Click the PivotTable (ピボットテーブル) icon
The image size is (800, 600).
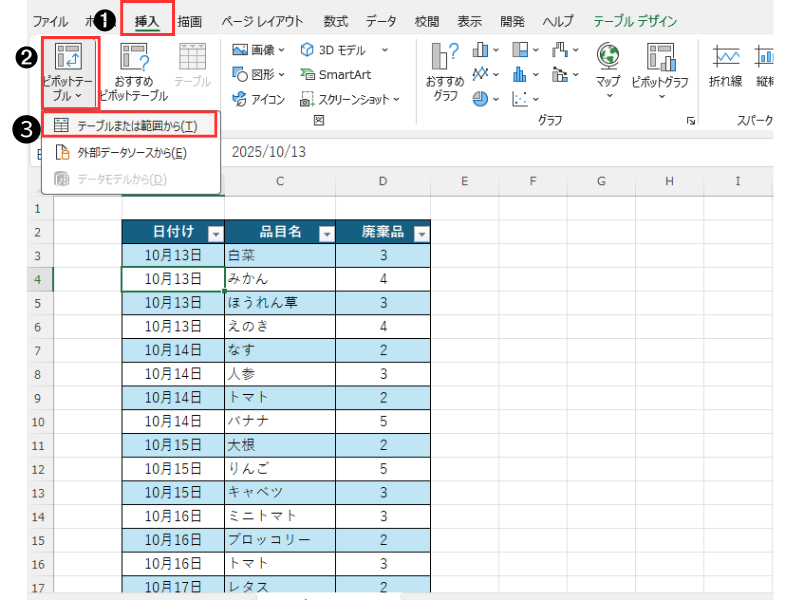[69, 61]
